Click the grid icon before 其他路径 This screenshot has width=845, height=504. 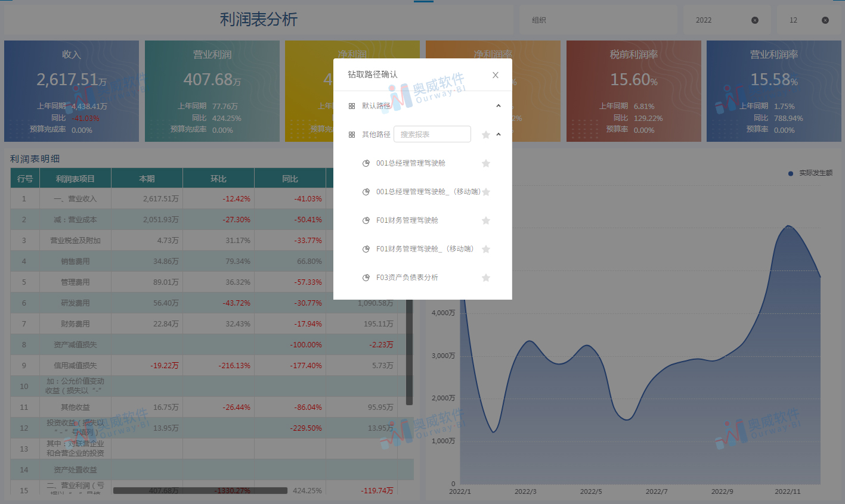(351, 134)
